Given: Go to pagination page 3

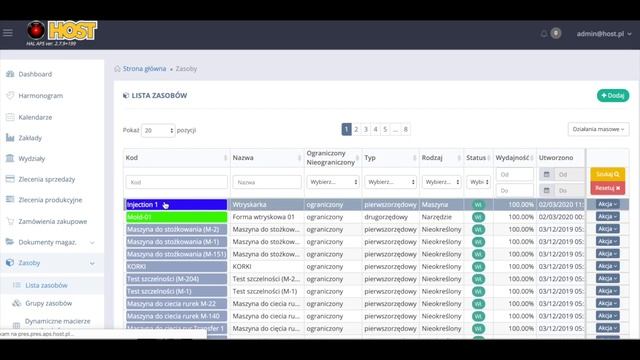Looking at the screenshot, I should pos(366,129).
